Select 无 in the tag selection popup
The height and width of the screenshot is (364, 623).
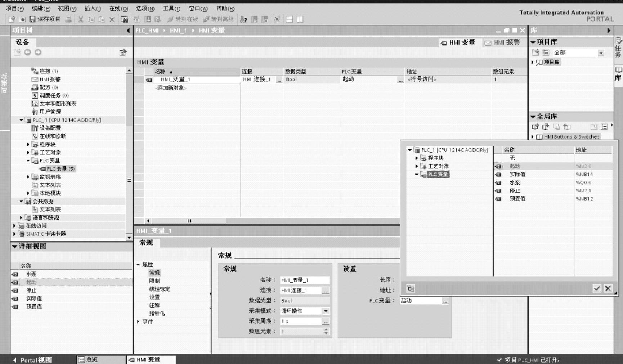click(512, 158)
